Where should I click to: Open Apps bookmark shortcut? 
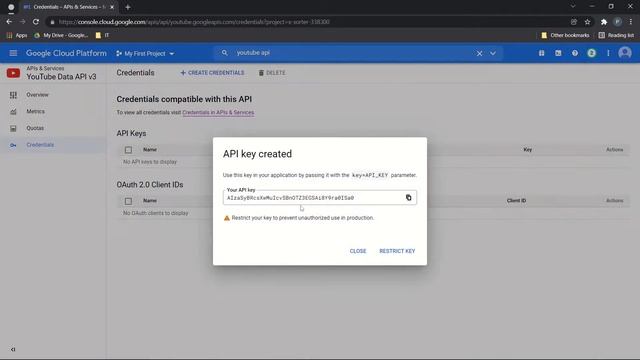[x=17, y=36]
